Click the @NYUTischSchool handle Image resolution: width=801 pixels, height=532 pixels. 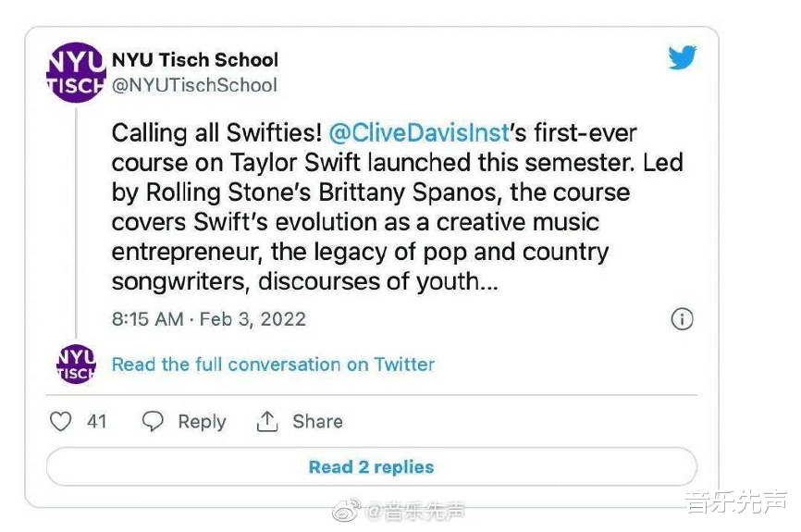click(194, 85)
